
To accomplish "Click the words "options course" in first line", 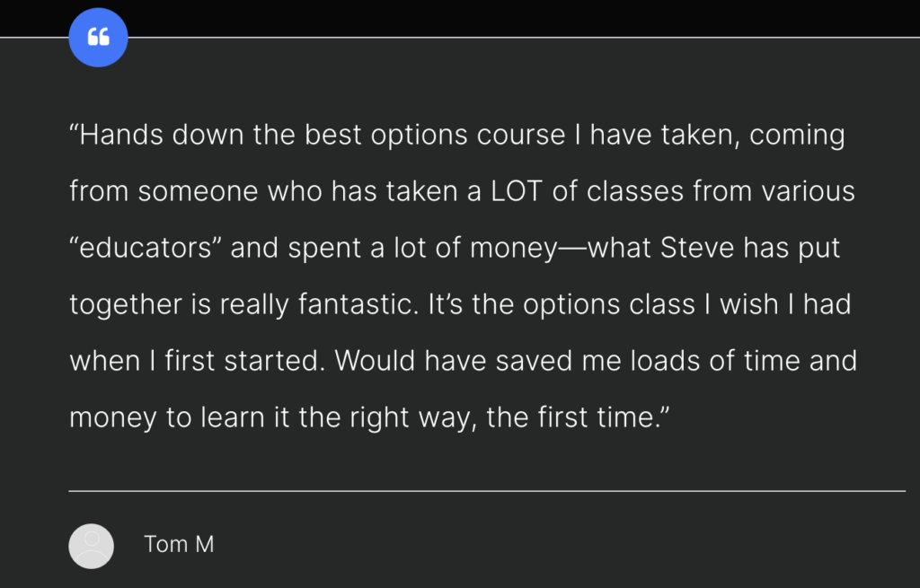I will [x=468, y=136].
